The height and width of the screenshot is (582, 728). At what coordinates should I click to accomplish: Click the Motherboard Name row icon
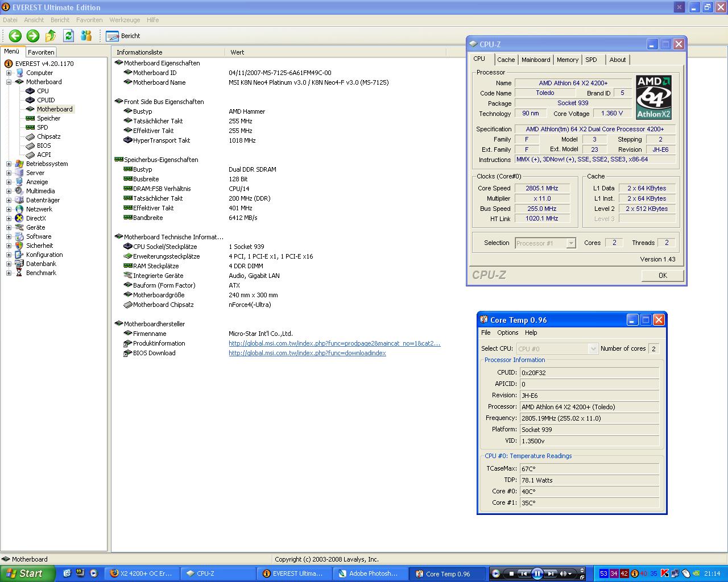128,82
